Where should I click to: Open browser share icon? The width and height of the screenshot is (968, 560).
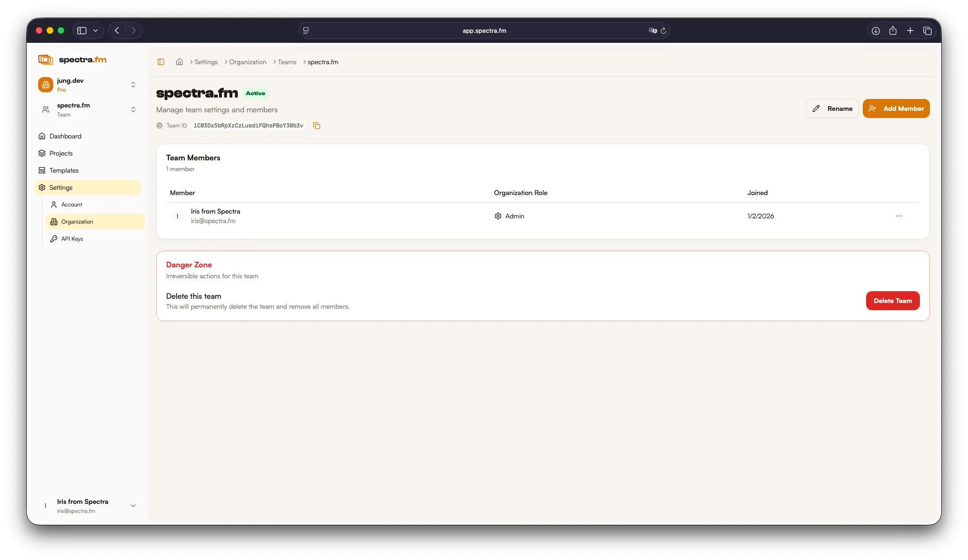(893, 30)
